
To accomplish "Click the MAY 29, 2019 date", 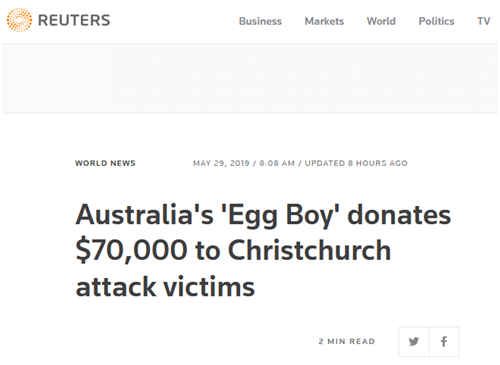I will pos(221,163).
